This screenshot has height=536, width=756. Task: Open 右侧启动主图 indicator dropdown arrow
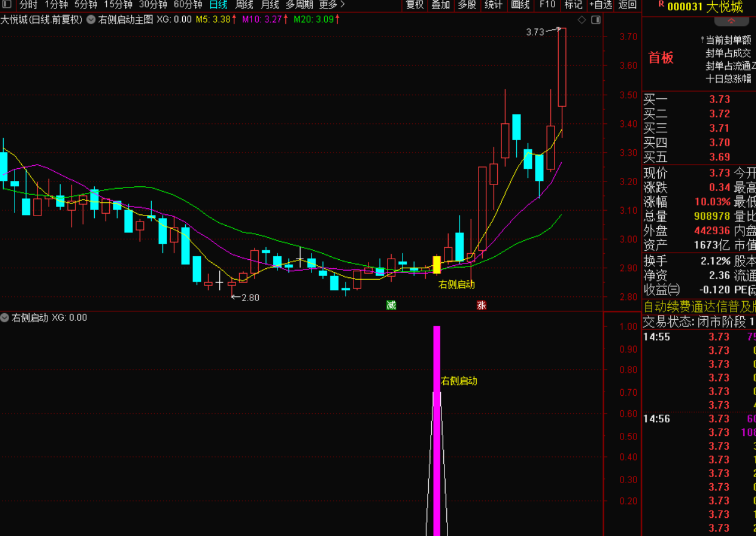(91, 19)
